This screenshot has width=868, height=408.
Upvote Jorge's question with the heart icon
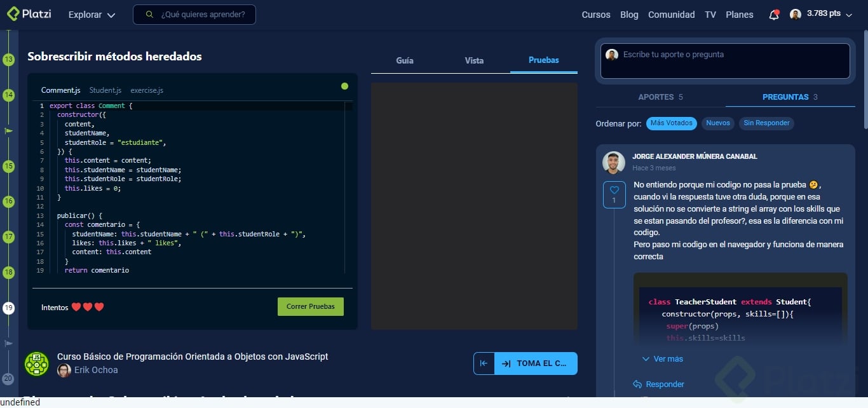(614, 189)
